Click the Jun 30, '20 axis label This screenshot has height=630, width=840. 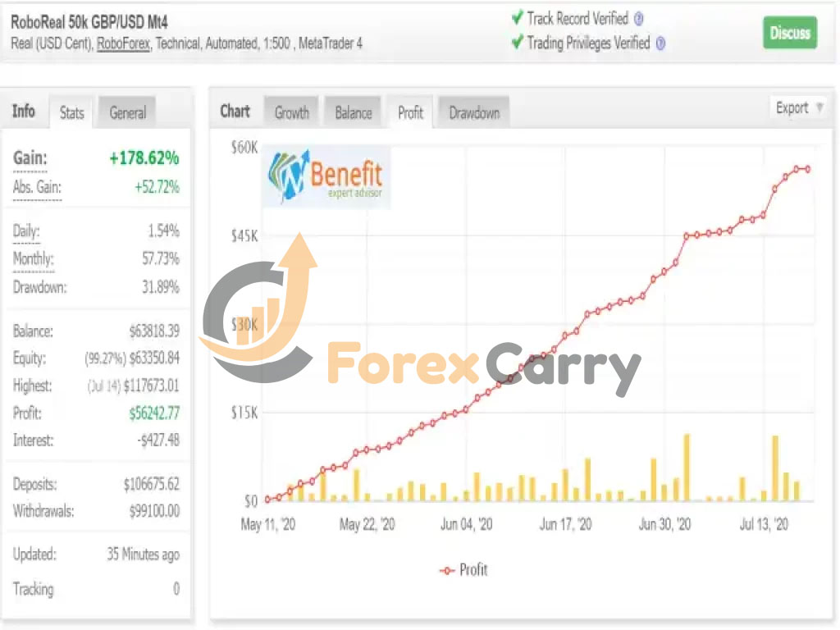tap(664, 524)
